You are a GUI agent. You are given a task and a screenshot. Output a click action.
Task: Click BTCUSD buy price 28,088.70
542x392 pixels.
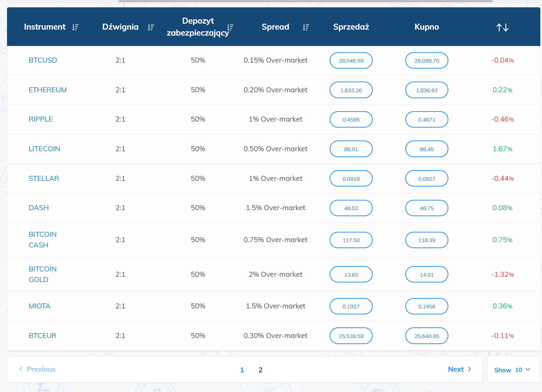point(427,61)
